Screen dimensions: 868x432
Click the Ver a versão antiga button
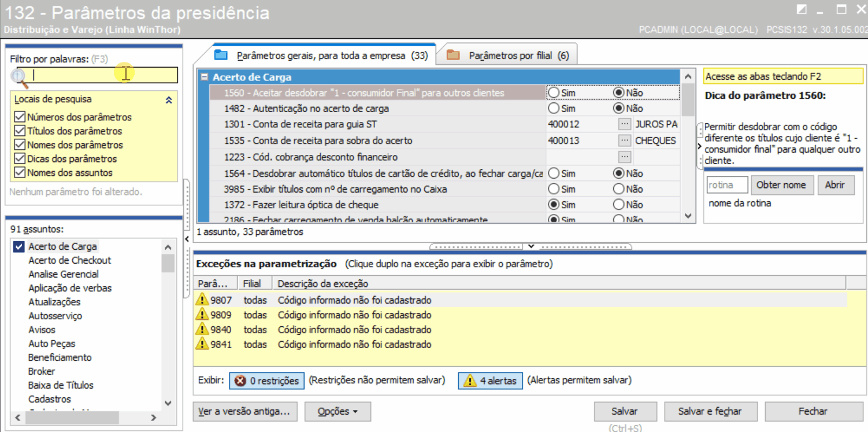(244, 411)
